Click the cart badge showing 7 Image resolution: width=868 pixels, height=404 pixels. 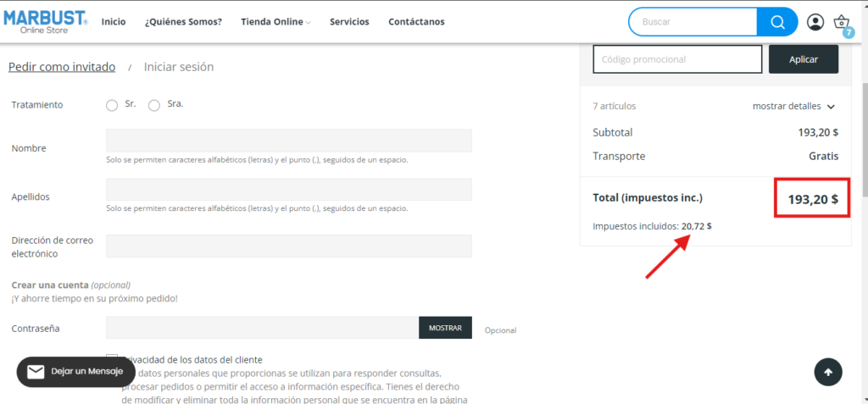coord(849,33)
